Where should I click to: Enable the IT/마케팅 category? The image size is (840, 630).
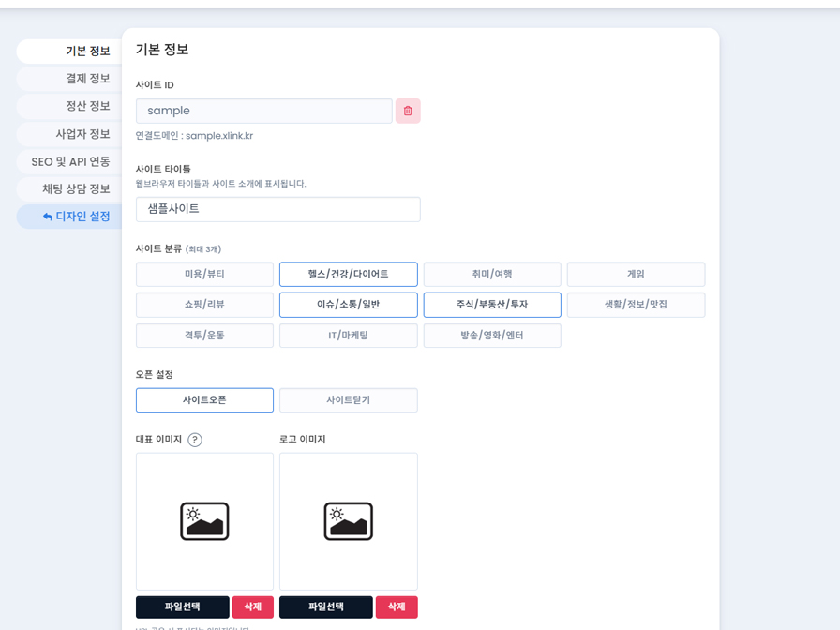click(349, 336)
